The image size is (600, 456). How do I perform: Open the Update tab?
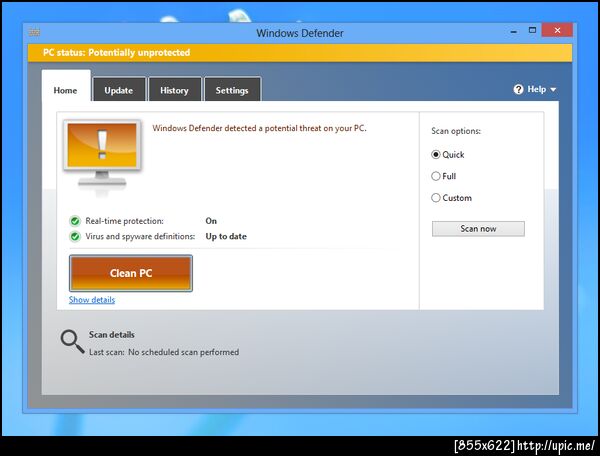pyautogui.click(x=119, y=90)
